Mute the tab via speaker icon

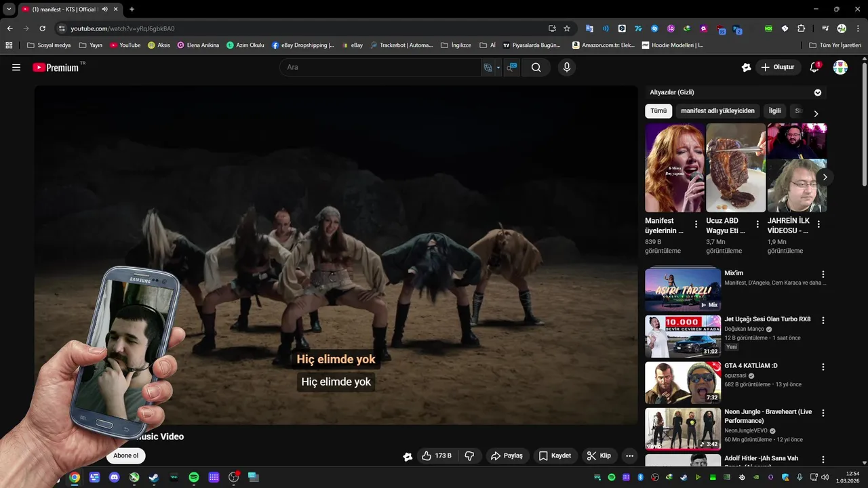104,9
